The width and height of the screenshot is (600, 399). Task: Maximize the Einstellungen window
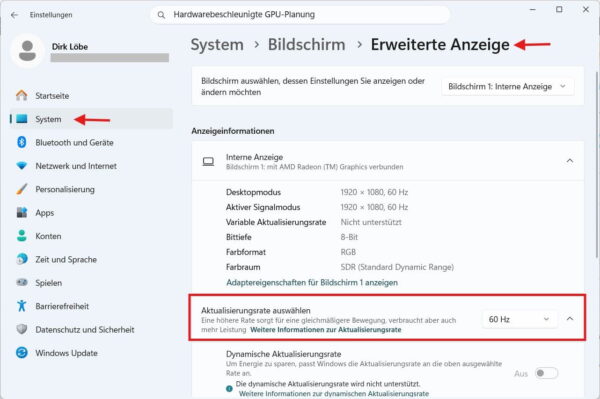[x=559, y=10]
